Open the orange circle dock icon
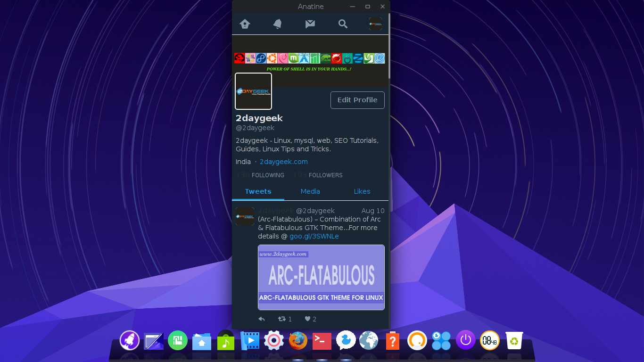This screenshot has width=644, height=362. coord(417,340)
